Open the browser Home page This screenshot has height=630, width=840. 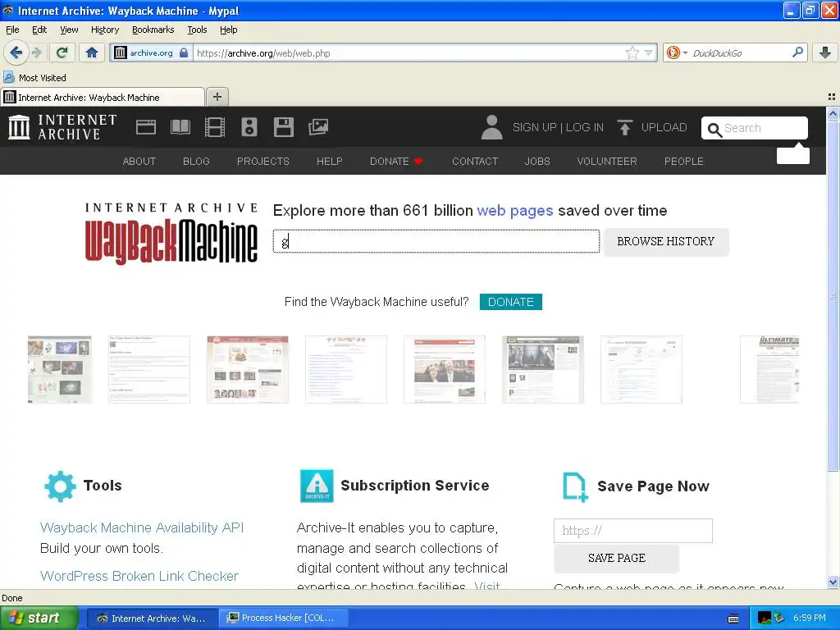[92, 52]
